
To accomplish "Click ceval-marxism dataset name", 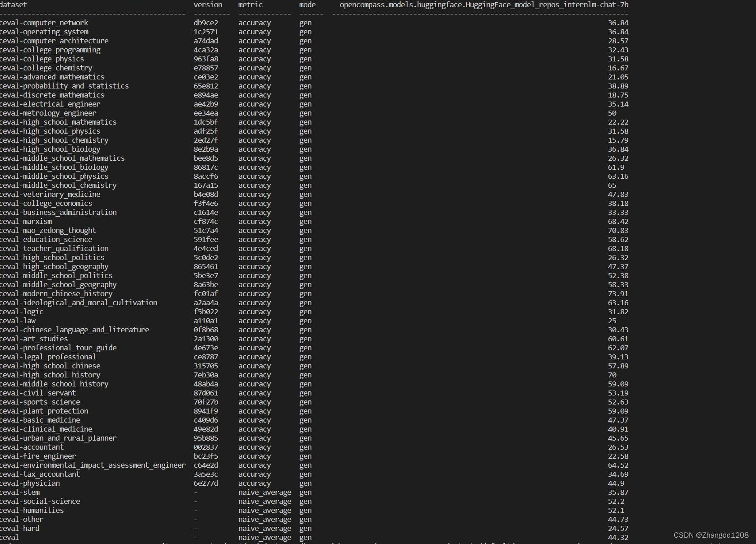I will point(26,221).
